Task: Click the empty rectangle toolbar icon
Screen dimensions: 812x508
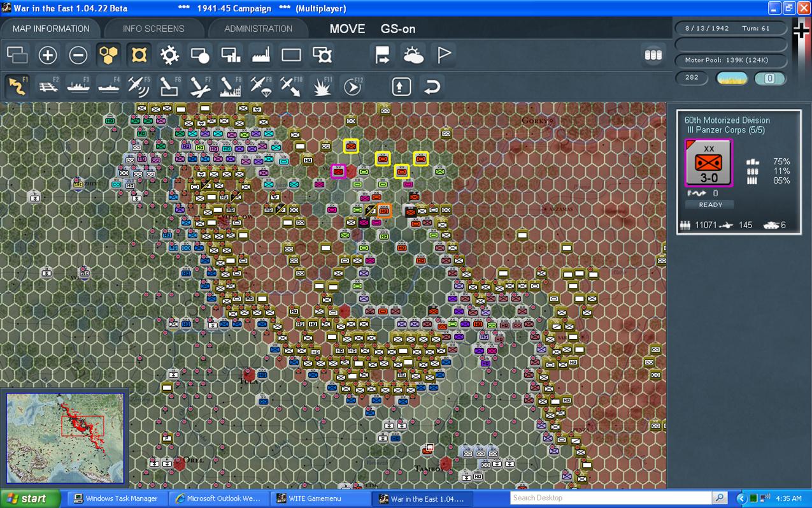Action: 292,55
